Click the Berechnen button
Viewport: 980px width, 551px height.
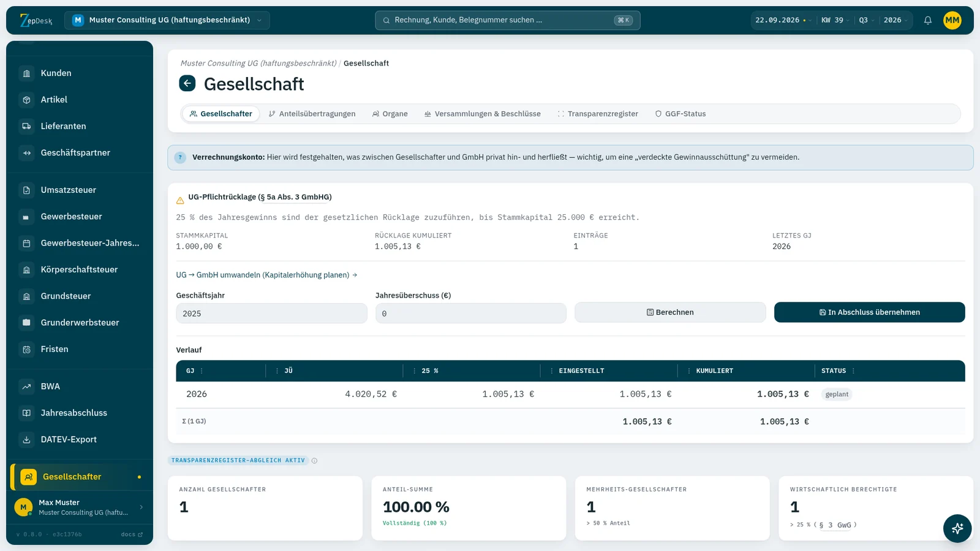(670, 312)
